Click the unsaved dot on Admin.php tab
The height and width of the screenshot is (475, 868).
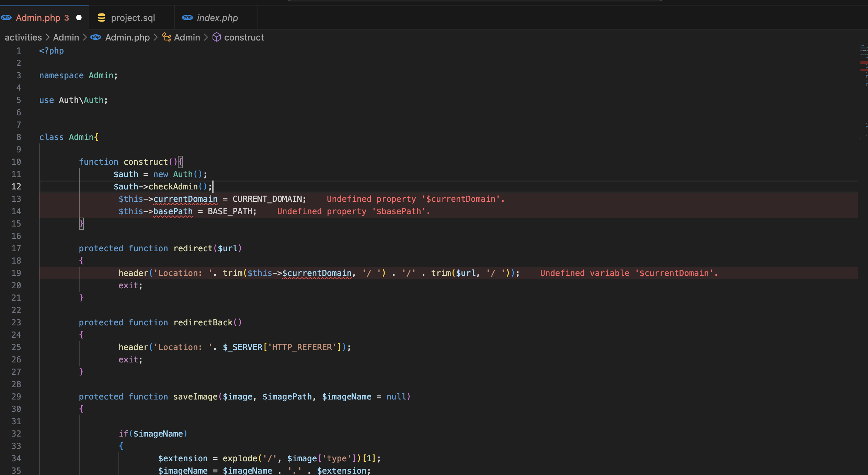(79, 18)
